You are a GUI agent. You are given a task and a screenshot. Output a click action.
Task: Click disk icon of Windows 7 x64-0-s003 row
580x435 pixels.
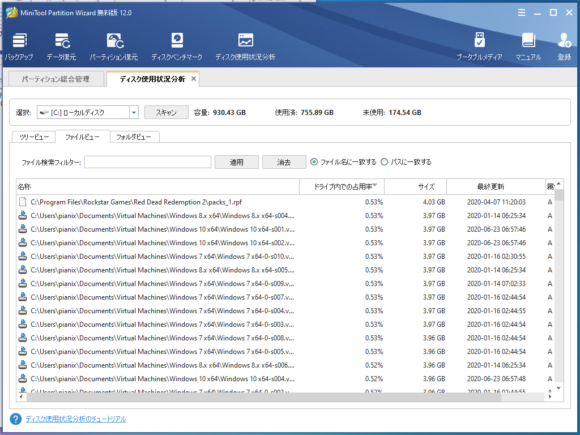coord(23,324)
